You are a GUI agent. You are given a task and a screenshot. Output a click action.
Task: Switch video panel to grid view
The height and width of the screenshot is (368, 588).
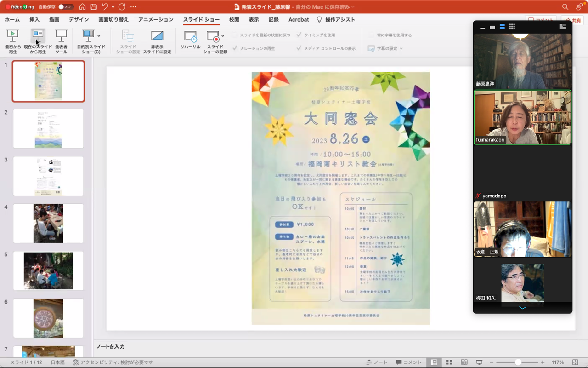(512, 27)
